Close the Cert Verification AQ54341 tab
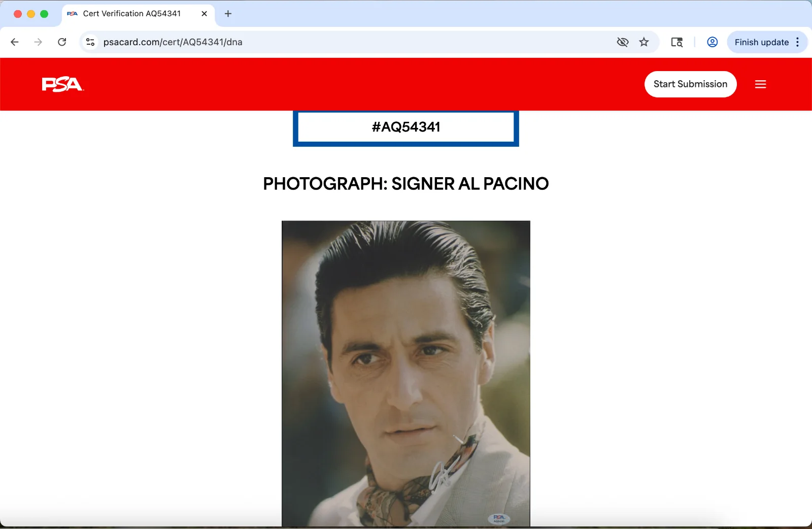The width and height of the screenshot is (812, 529). pos(205,14)
